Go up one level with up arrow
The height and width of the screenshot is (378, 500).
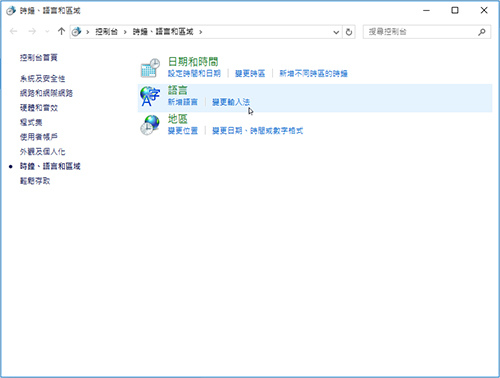coord(61,32)
